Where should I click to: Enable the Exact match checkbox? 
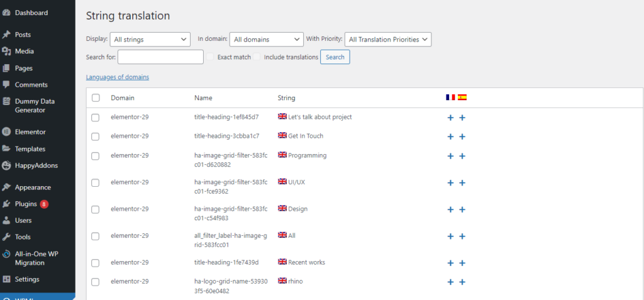(x=210, y=57)
